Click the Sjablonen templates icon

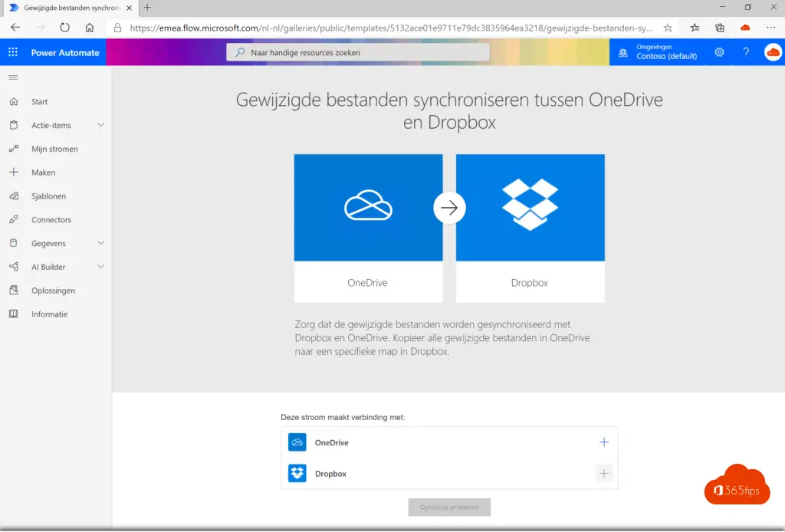point(14,196)
